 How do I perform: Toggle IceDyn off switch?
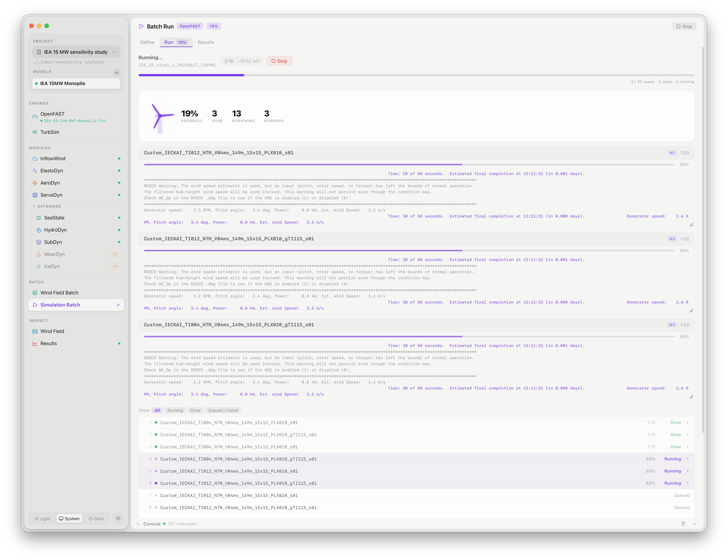pyautogui.click(x=115, y=266)
